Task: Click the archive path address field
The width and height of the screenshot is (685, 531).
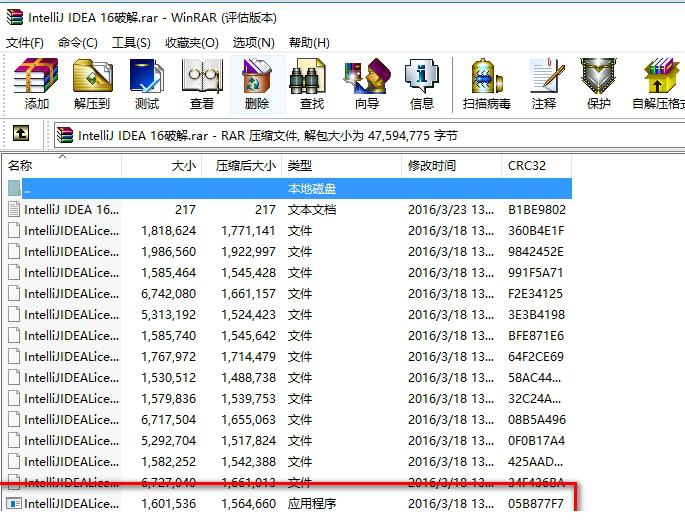Action: tap(369, 135)
